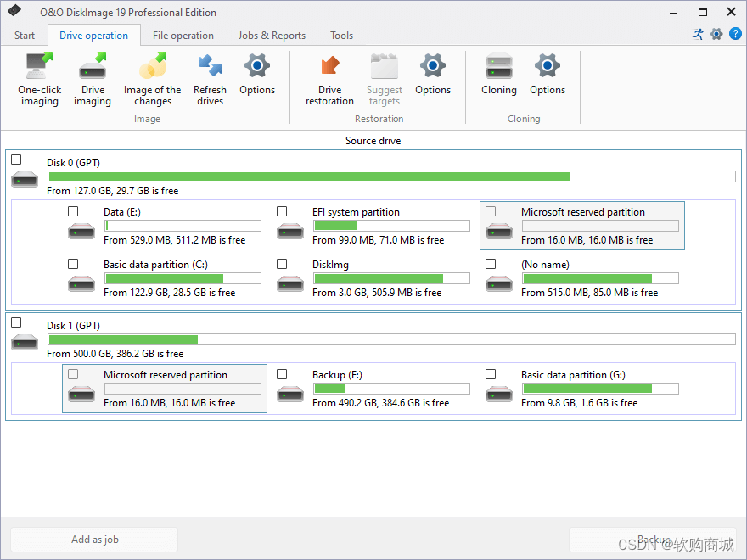Open Restoration group Options
The height and width of the screenshot is (560, 747).
pyautogui.click(x=433, y=75)
